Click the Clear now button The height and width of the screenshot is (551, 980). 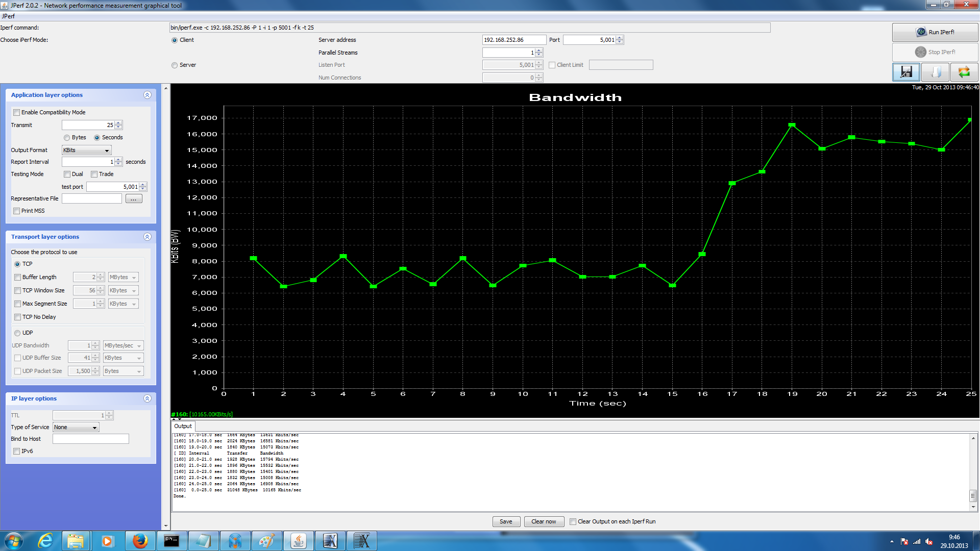click(x=544, y=521)
